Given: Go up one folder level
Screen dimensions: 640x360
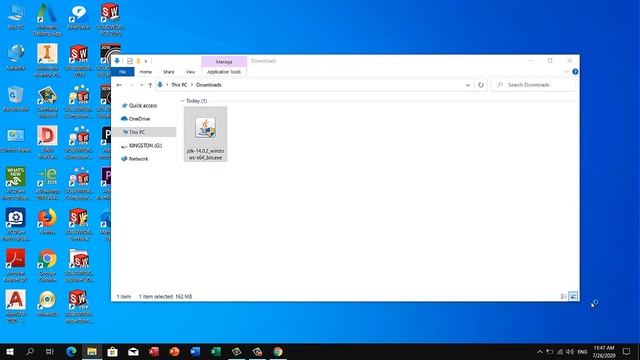Looking at the screenshot, I should (x=150, y=85).
